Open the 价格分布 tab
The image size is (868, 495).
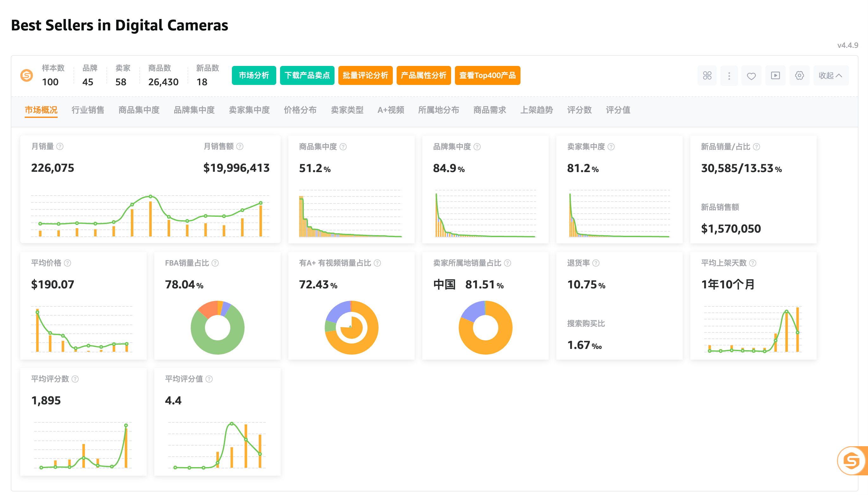pos(300,110)
